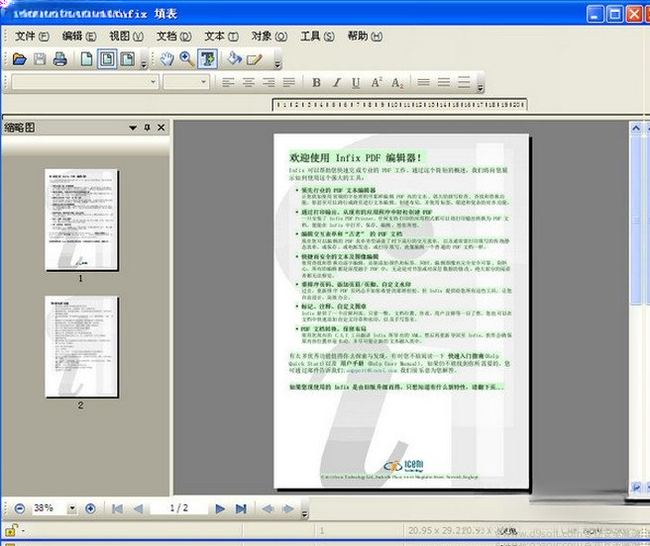Toggle the Text edit tool
650x546 pixels.
tap(207, 59)
